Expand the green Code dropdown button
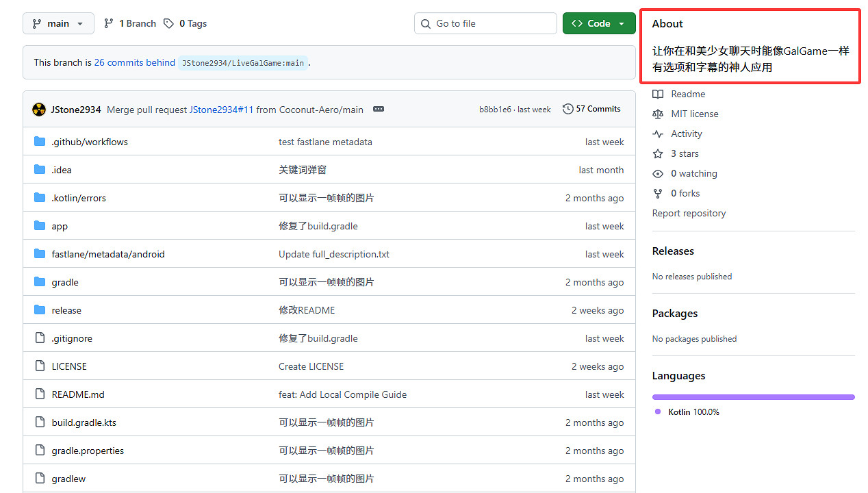868x493 pixels. pyautogui.click(x=598, y=23)
